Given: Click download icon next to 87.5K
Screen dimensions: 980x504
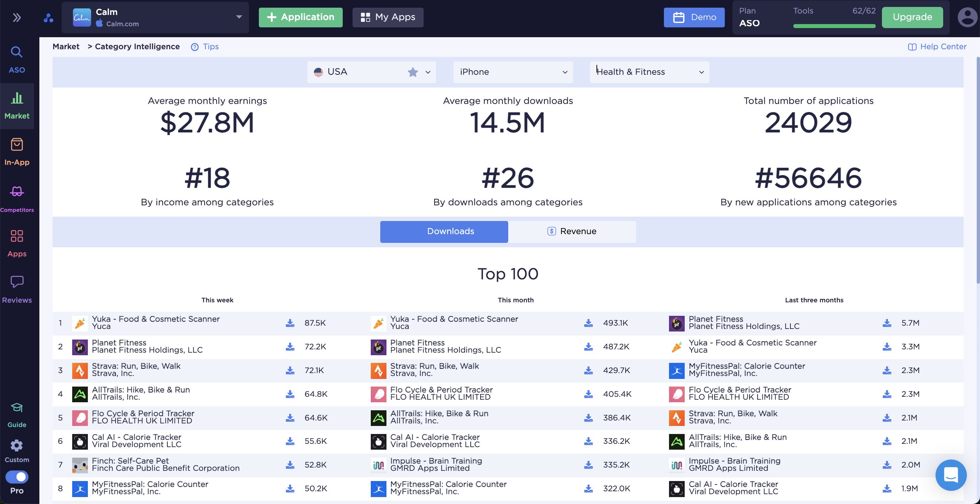Looking at the screenshot, I should coord(290,323).
